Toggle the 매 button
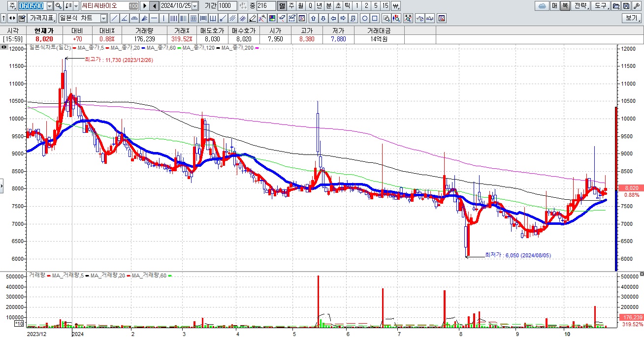 point(554,6)
